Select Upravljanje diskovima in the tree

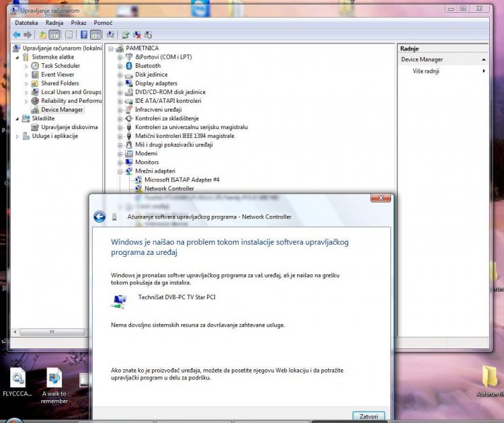point(69,127)
